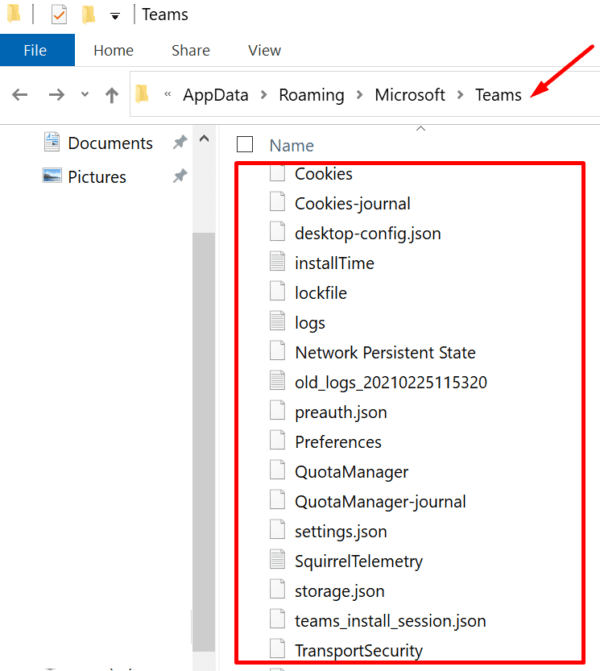Viewport: 600px width, 671px height.
Task: Select the lockfile file
Action: click(321, 293)
